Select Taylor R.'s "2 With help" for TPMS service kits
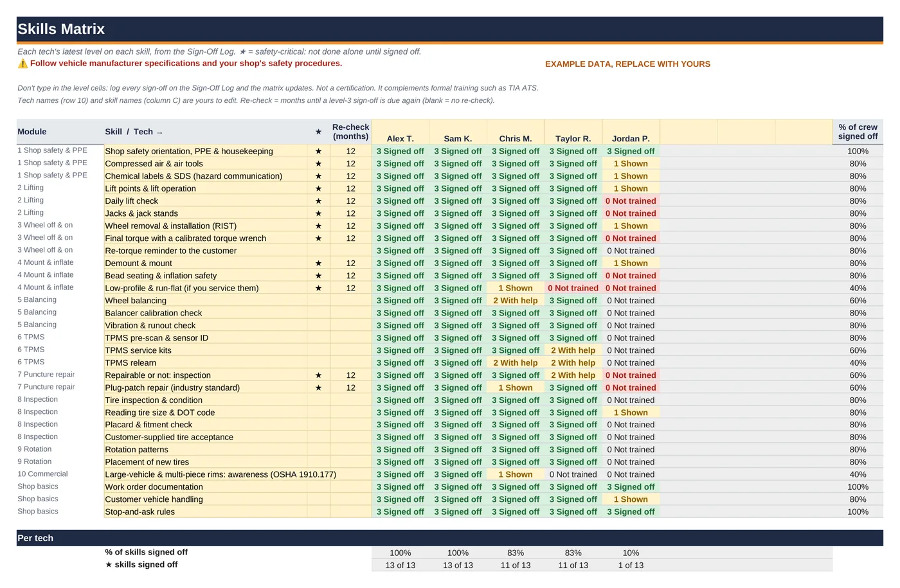The image size is (900, 588). 573,350
